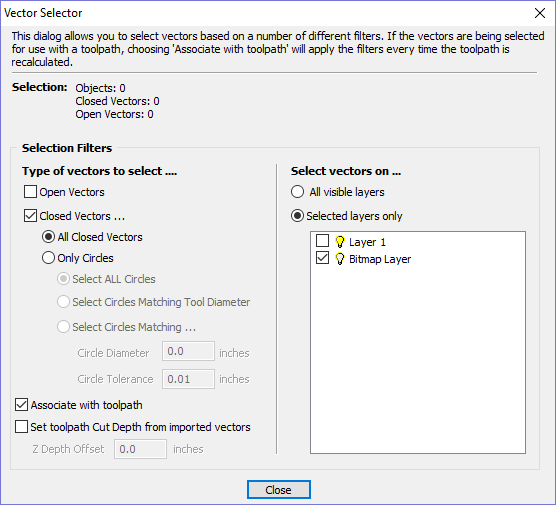The height and width of the screenshot is (505, 556).
Task: Toggle Layer 1 lightbulb visibility icon
Action: click(x=340, y=242)
